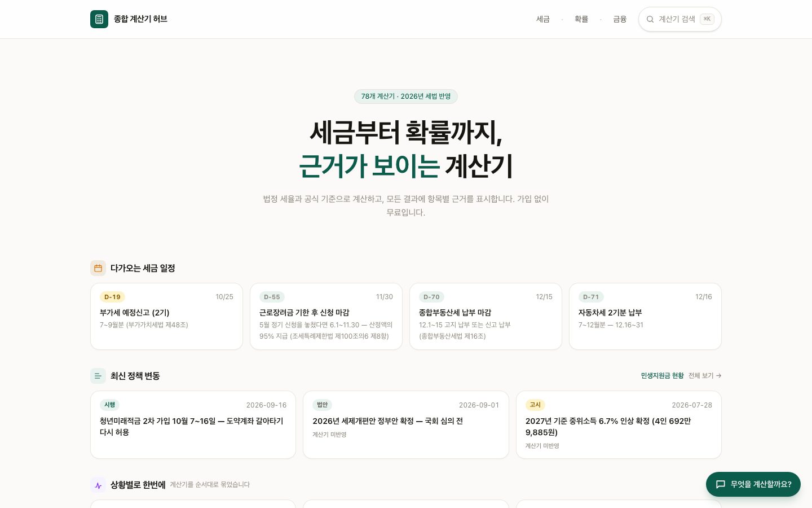Screen dimensions: 812x508
Task: Click the ⌘K shortcut badge
Action: 707,19
